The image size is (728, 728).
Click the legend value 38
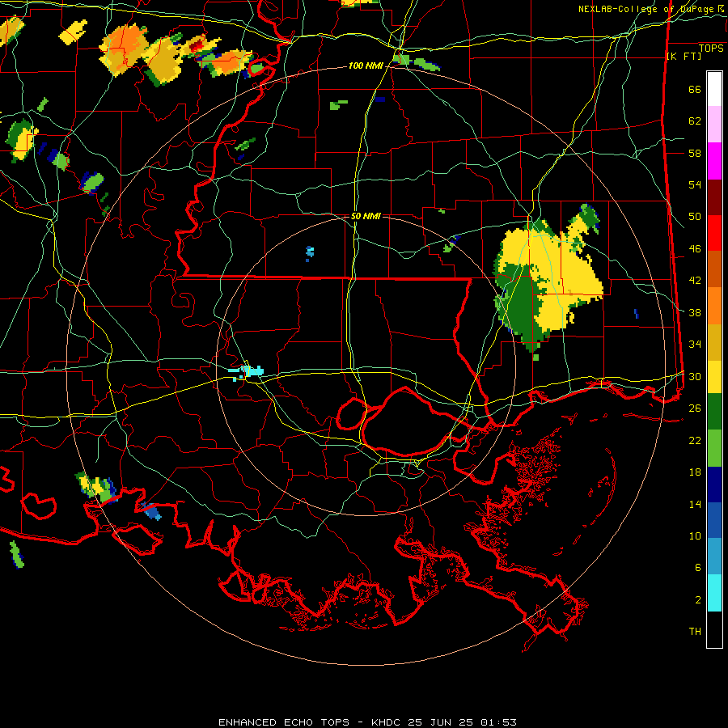(695, 313)
